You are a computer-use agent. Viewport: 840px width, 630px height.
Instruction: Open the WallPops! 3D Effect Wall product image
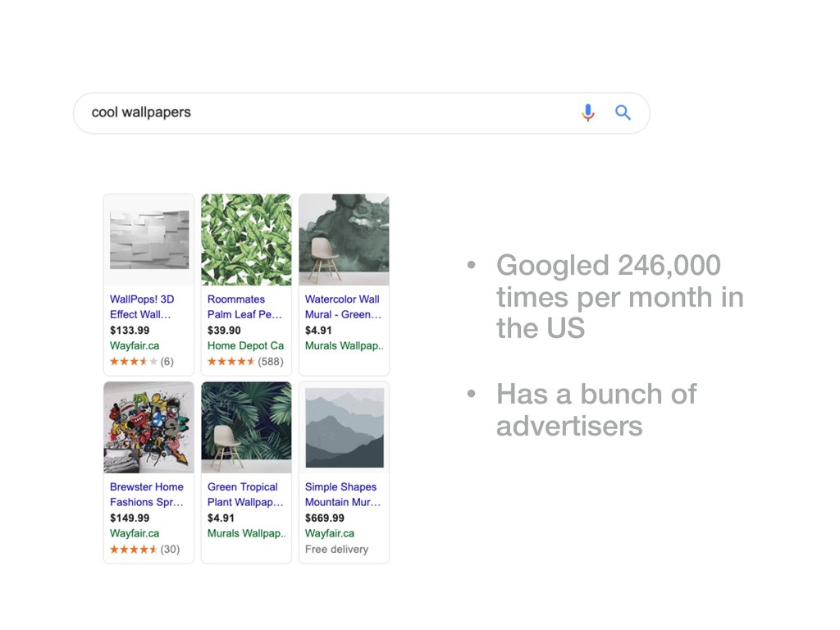(x=149, y=240)
